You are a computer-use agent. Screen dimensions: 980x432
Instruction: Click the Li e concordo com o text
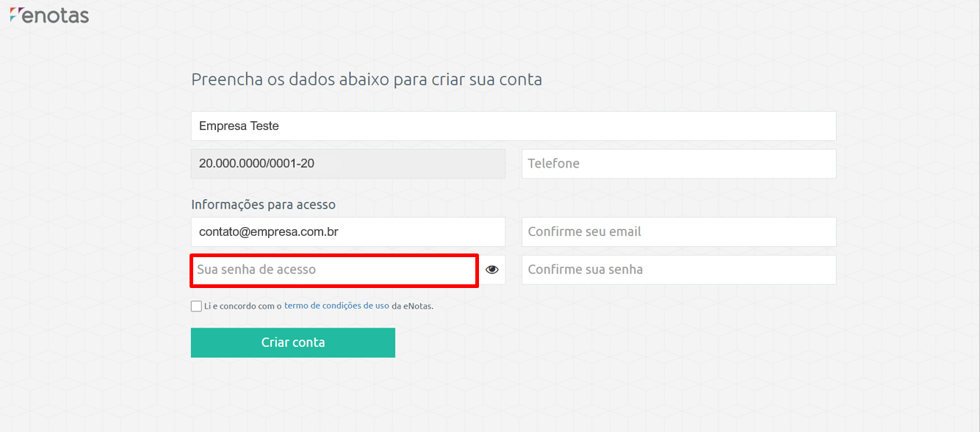(x=243, y=306)
